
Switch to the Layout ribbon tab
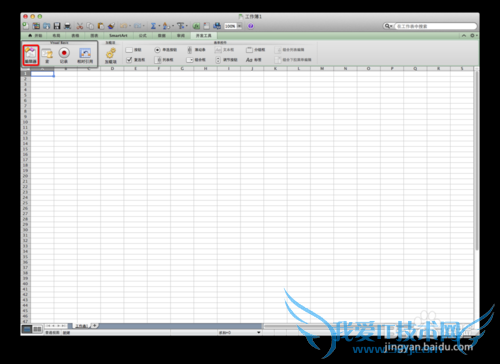click(x=56, y=35)
